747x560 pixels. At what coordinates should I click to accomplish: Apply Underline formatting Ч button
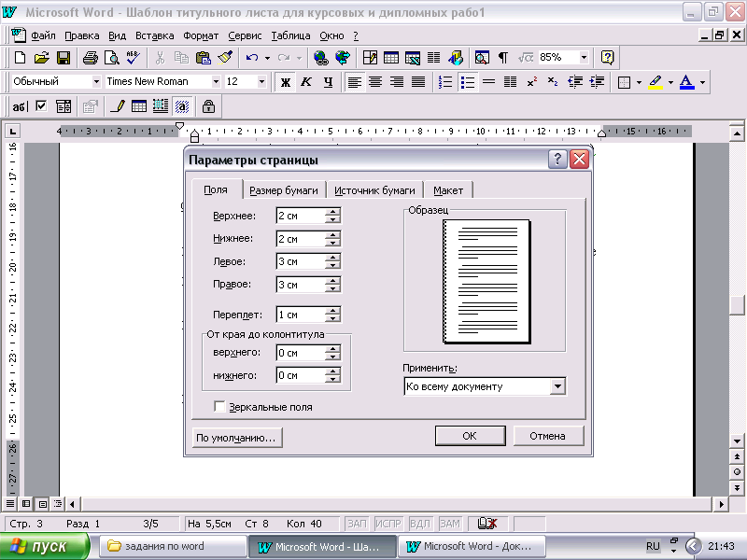(x=328, y=82)
